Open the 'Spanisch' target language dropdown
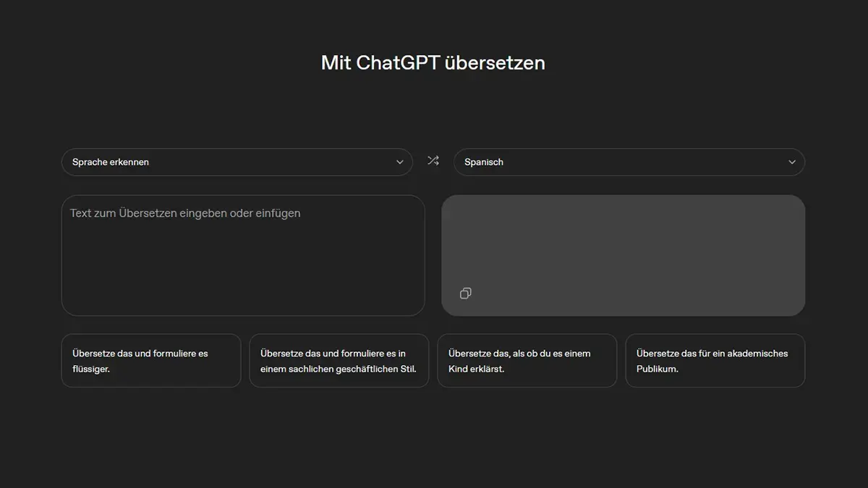Screen dimensions: 868x488 629,162
